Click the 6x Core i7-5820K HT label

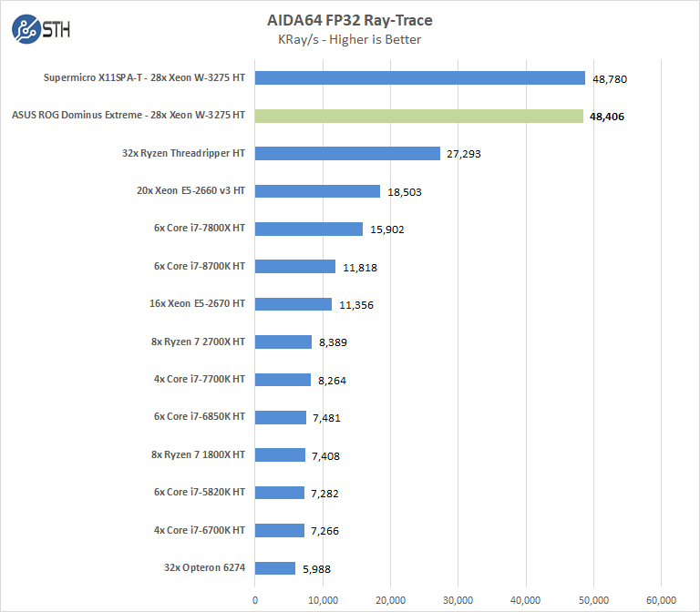pyautogui.click(x=200, y=492)
